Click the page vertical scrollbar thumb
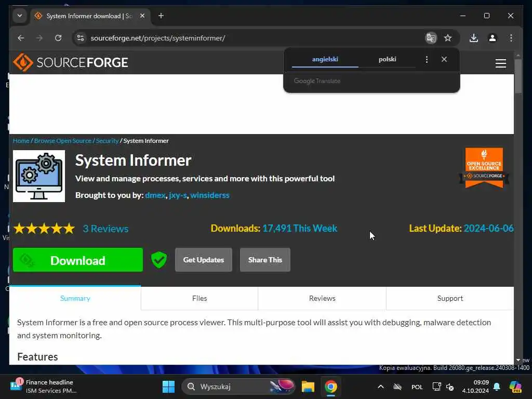Viewport: 532px width, 399px height. [x=518, y=76]
